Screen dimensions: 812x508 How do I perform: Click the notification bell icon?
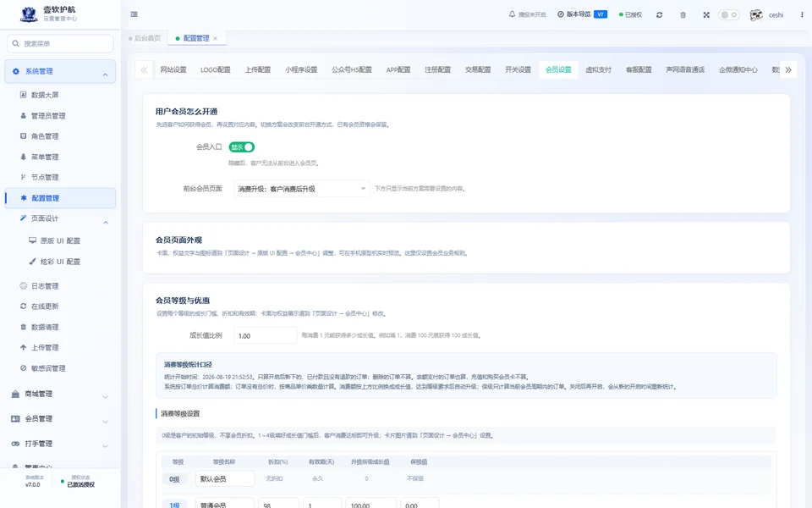click(x=513, y=14)
